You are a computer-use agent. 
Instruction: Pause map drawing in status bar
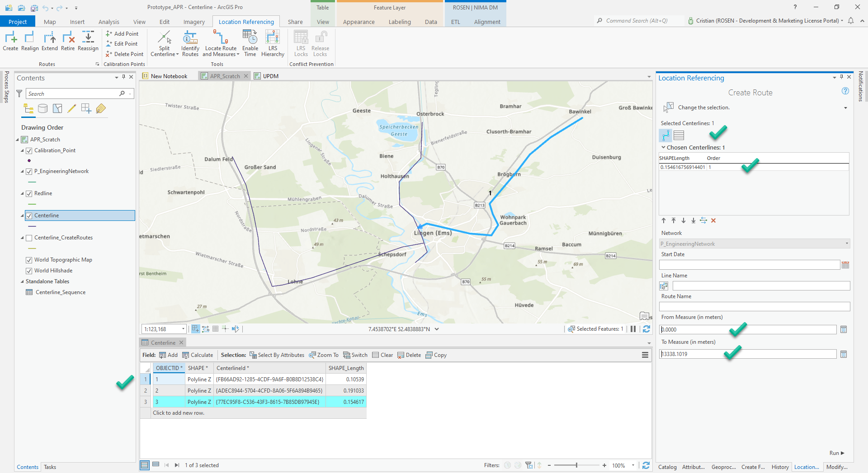tap(633, 329)
